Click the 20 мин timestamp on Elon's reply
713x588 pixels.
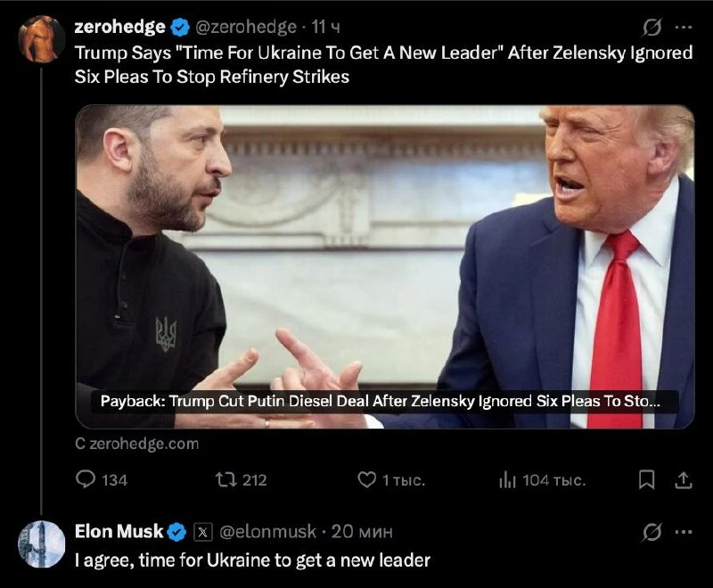(362, 531)
